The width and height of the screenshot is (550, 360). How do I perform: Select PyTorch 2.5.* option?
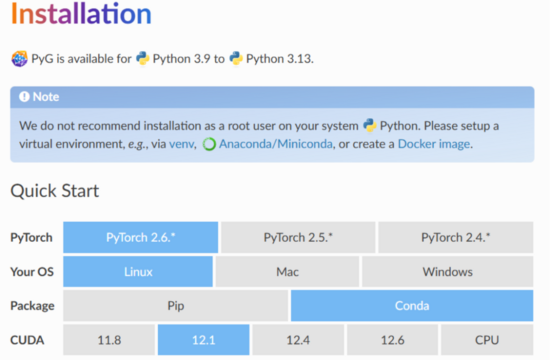(298, 237)
